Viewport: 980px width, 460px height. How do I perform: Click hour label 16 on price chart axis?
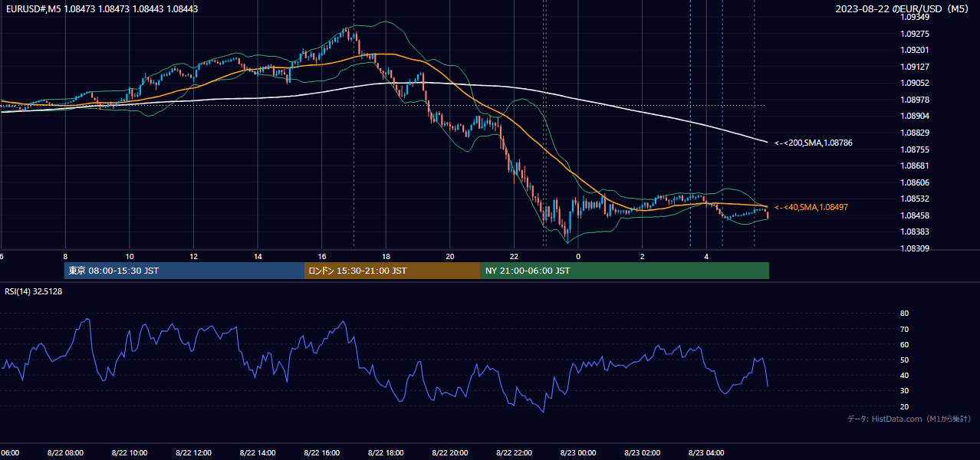click(322, 257)
